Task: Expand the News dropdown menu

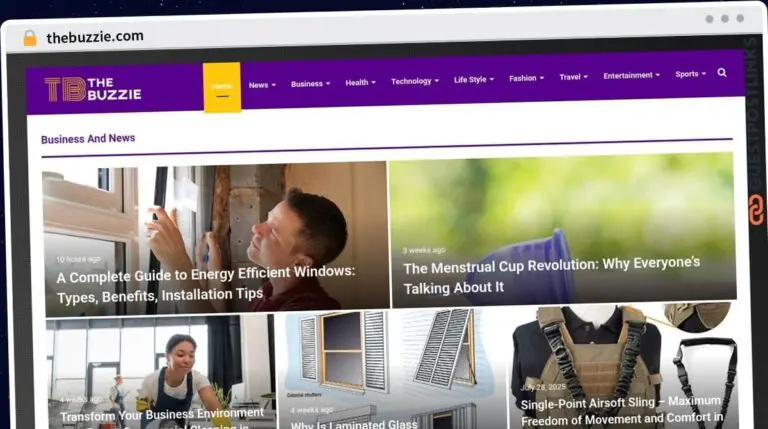Action: 262,85
